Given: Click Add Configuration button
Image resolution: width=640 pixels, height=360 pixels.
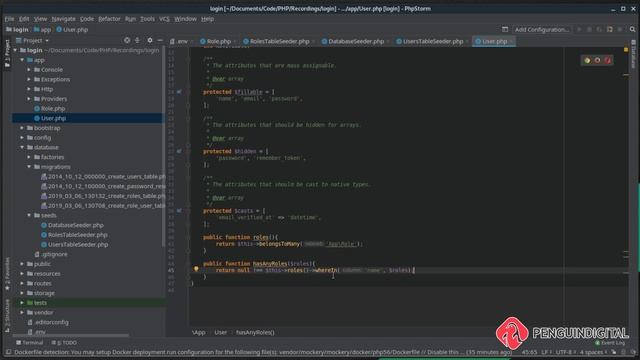Looking at the screenshot, I should tap(542, 29).
